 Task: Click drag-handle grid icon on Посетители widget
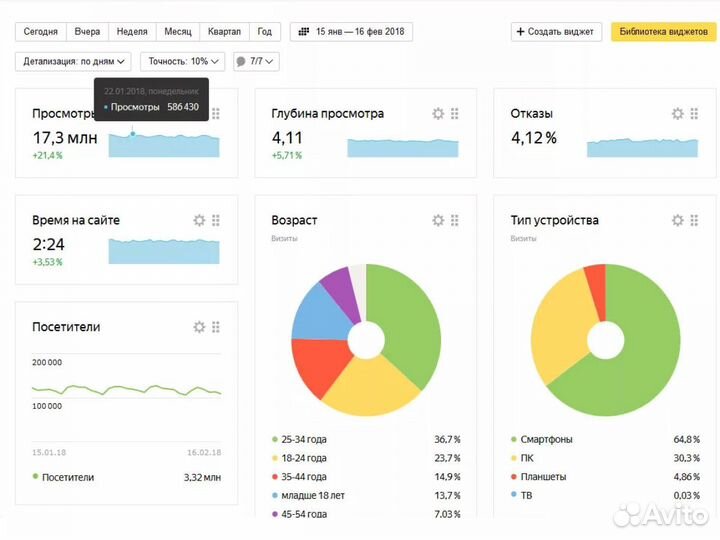pos(216,327)
